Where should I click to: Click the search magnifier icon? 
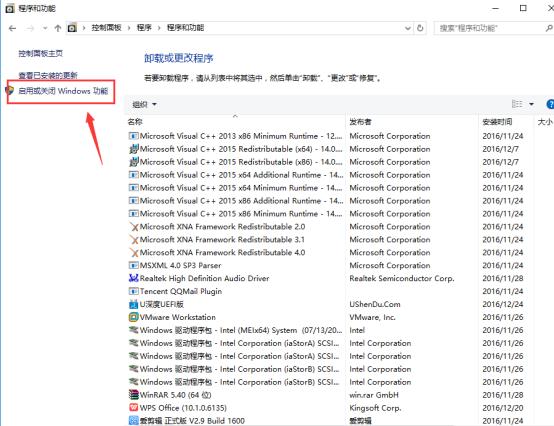click(x=549, y=28)
